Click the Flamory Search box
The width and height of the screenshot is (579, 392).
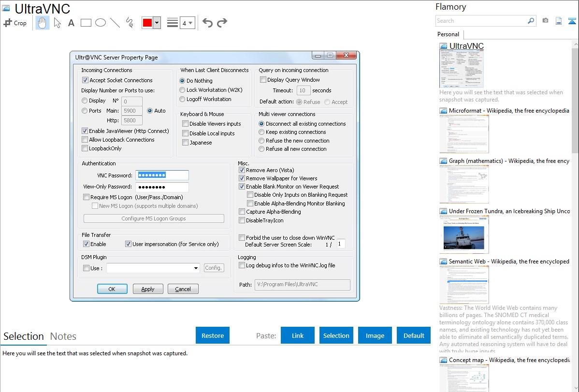pyautogui.click(x=482, y=21)
